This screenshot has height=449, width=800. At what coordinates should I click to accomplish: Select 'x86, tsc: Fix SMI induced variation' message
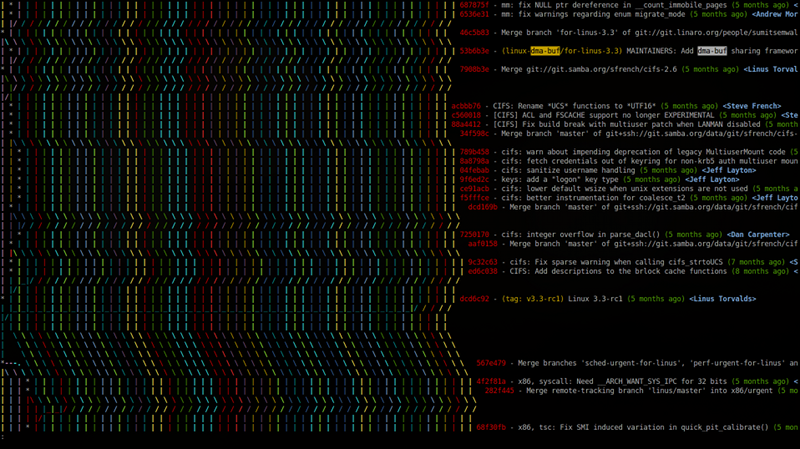tap(643, 428)
